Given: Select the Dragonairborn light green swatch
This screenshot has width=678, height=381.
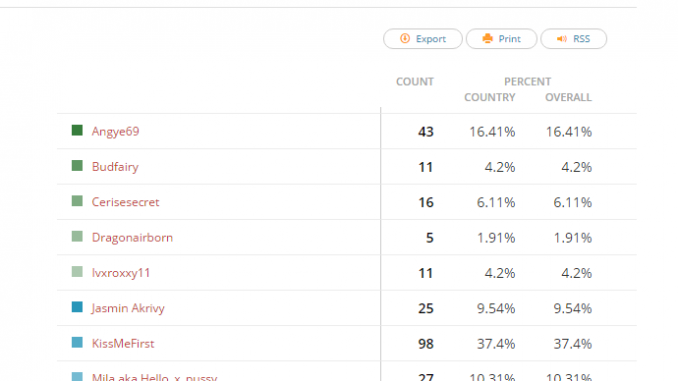Looking at the screenshot, I should click(x=77, y=236).
